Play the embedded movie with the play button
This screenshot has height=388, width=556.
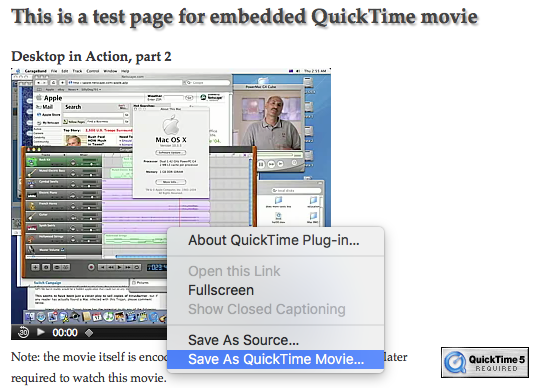pyautogui.click(x=41, y=332)
